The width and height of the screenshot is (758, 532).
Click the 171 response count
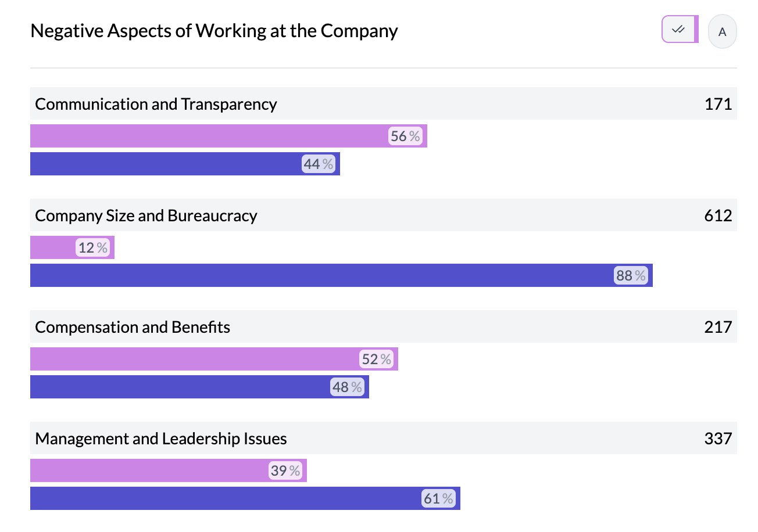718,104
